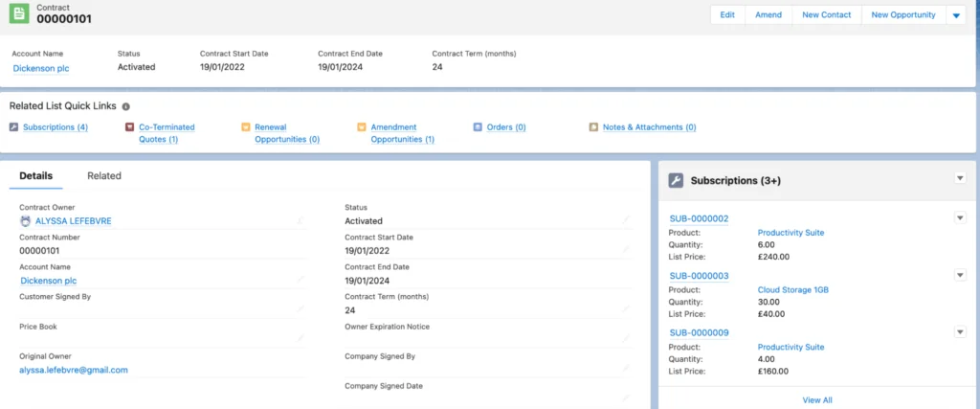Screen dimensions: 980x409
Task: Click the New Opportunity button
Action: pyautogui.click(x=903, y=15)
